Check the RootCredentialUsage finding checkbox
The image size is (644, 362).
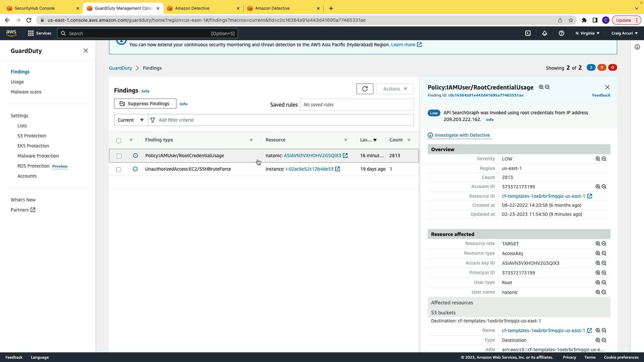point(119,156)
